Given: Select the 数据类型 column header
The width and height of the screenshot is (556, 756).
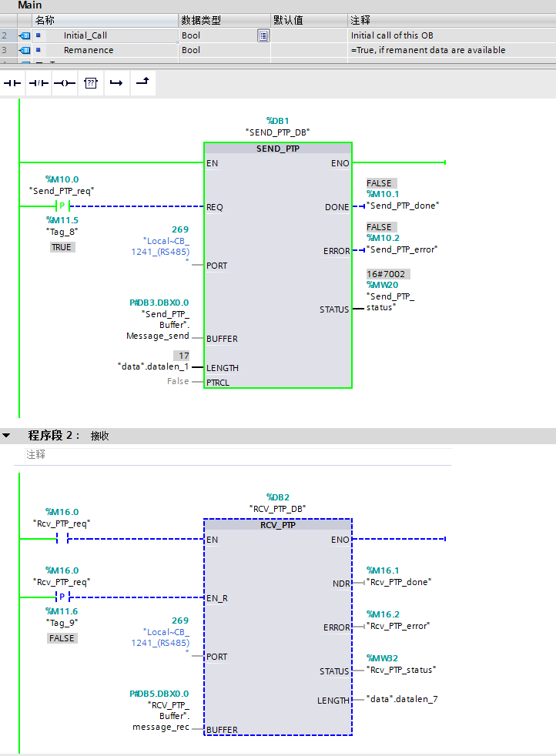Looking at the screenshot, I should (224, 20).
